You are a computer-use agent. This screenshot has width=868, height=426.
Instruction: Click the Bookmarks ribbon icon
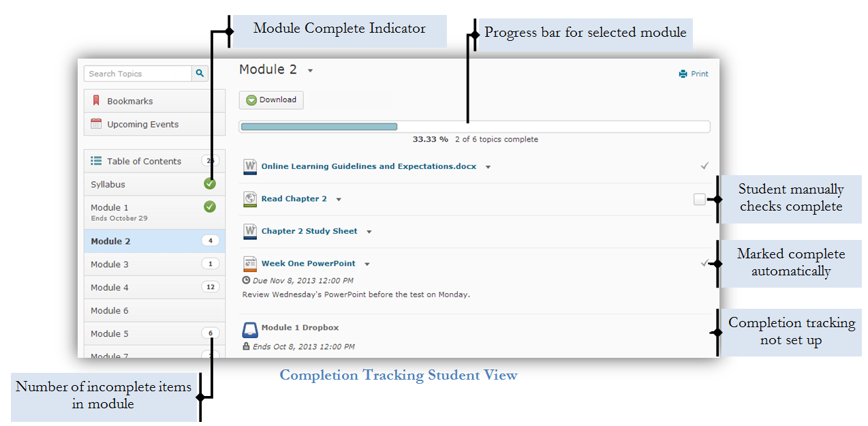tap(96, 101)
